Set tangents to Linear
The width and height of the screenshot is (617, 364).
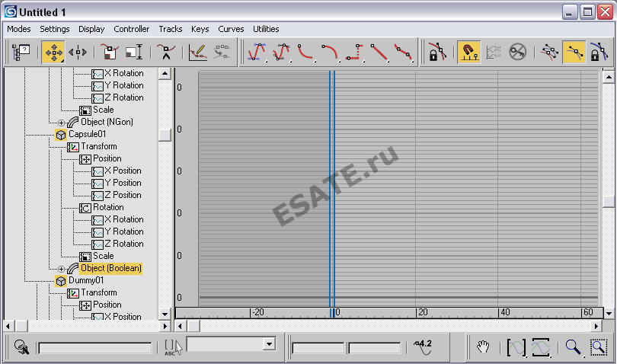(379, 52)
